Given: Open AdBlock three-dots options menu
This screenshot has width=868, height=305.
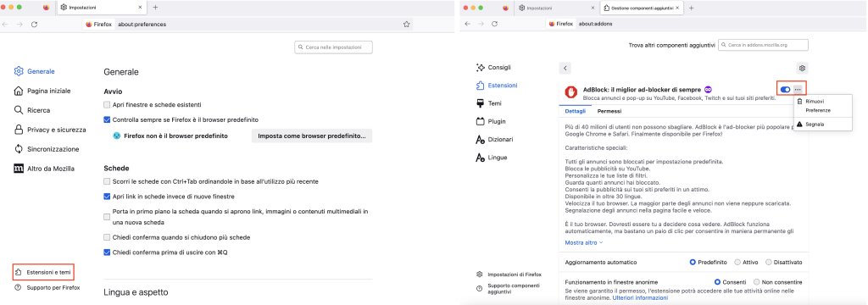Looking at the screenshot, I should (x=798, y=90).
